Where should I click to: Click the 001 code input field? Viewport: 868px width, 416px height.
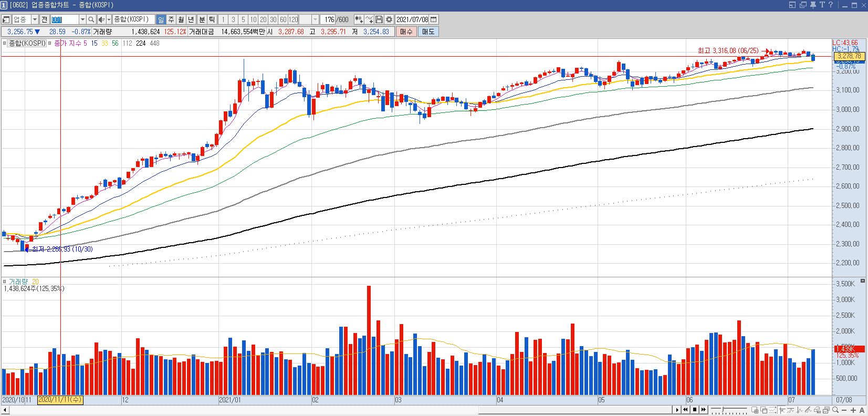click(x=65, y=19)
